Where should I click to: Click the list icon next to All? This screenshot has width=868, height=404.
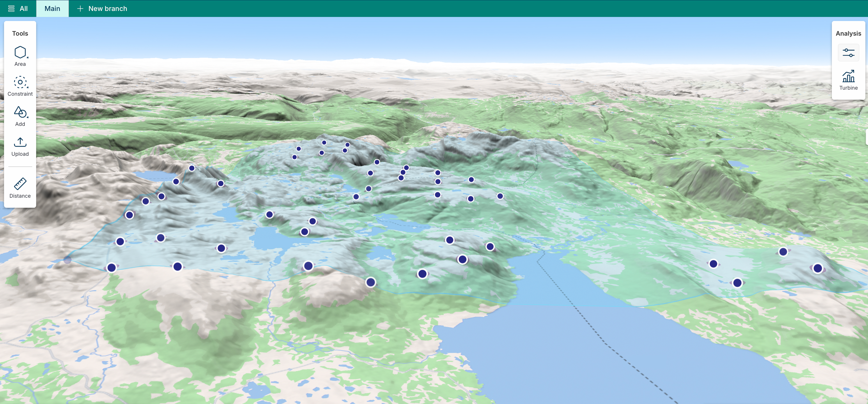pos(11,8)
